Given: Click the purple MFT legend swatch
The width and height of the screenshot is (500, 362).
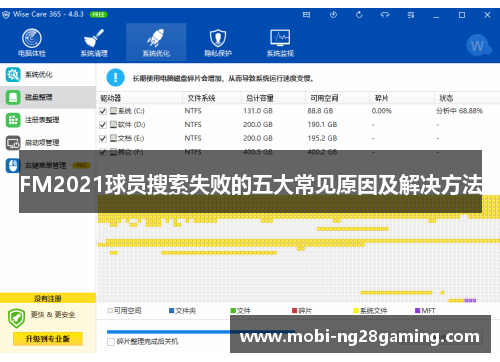Looking at the screenshot, I should click(x=417, y=311).
